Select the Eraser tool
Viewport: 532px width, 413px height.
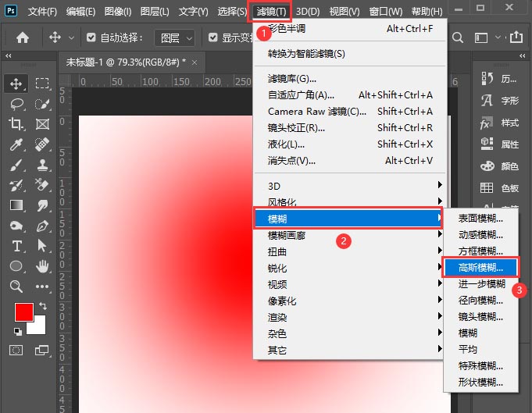pyautogui.click(x=42, y=185)
